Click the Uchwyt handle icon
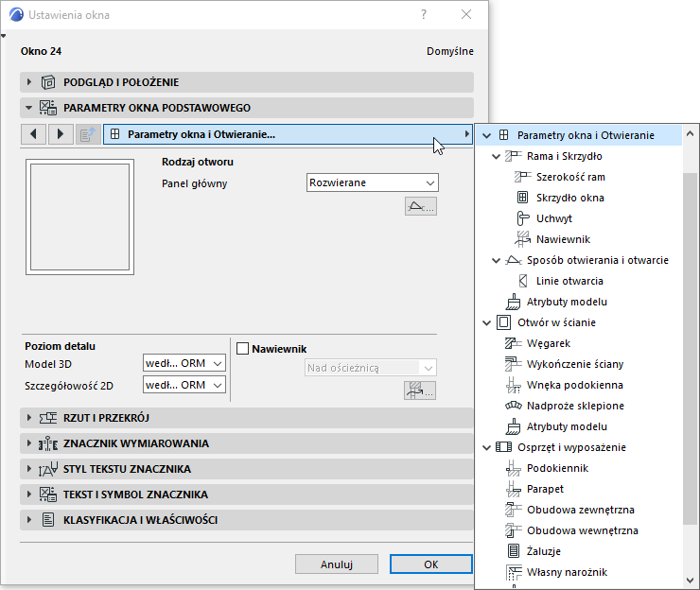 pos(522,218)
